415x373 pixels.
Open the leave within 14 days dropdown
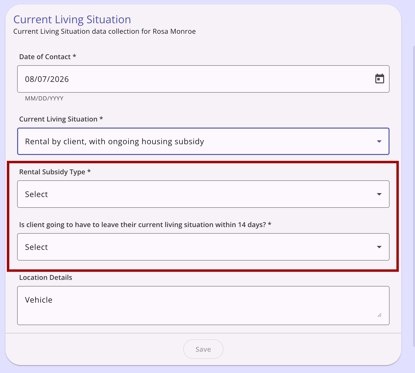coord(203,247)
